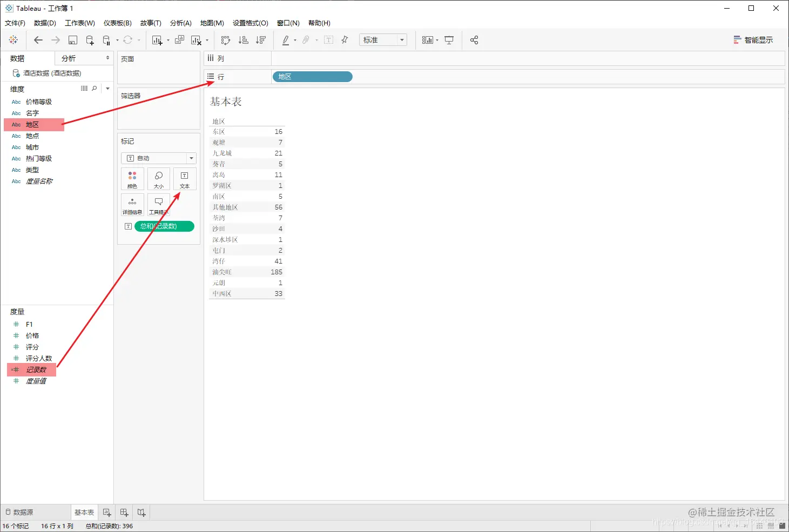Select the 基本表 sheet tab

click(x=84, y=512)
